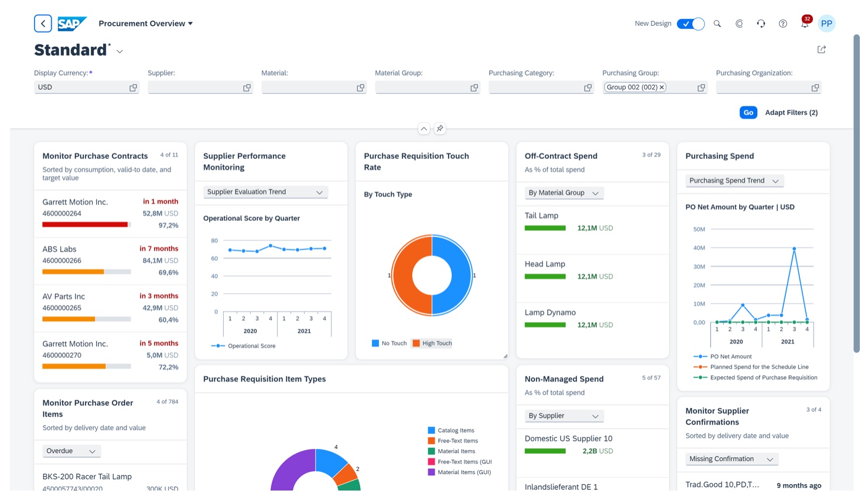Open the headset support icon
This screenshot has width=868, height=504.
pyautogui.click(x=761, y=23)
